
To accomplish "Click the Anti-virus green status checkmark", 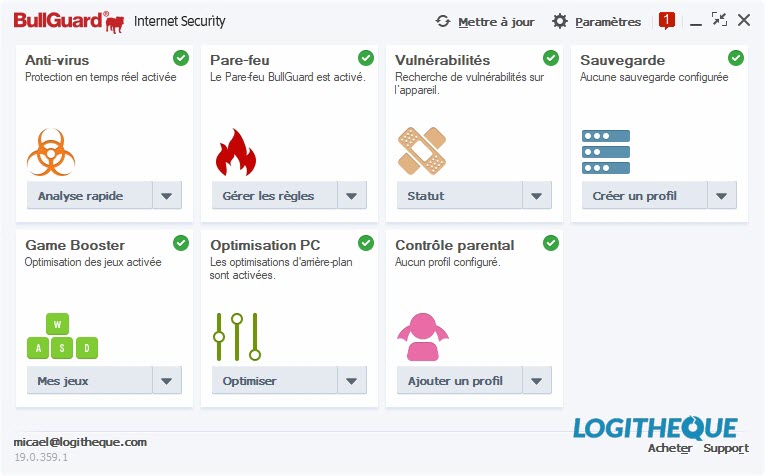I will pyautogui.click(x=181, y=58).
